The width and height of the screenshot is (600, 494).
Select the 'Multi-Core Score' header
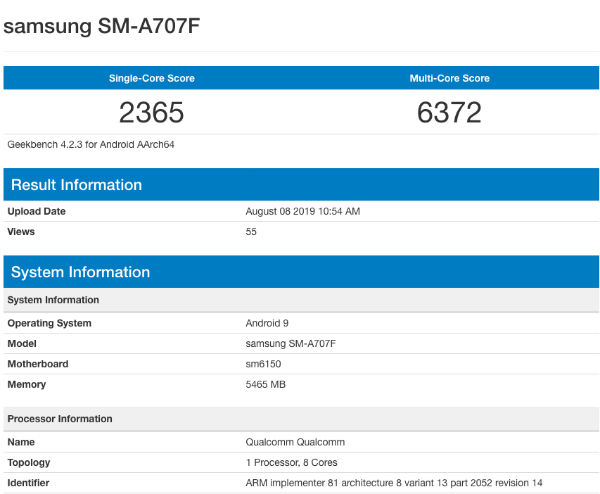pyautogui.click(x=450, y=78)
